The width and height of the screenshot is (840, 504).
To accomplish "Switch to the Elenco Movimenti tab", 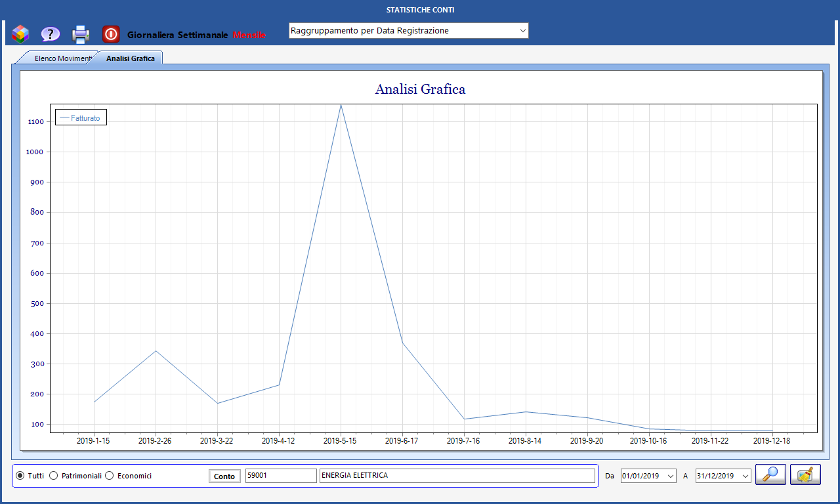I will coord(62,58).
